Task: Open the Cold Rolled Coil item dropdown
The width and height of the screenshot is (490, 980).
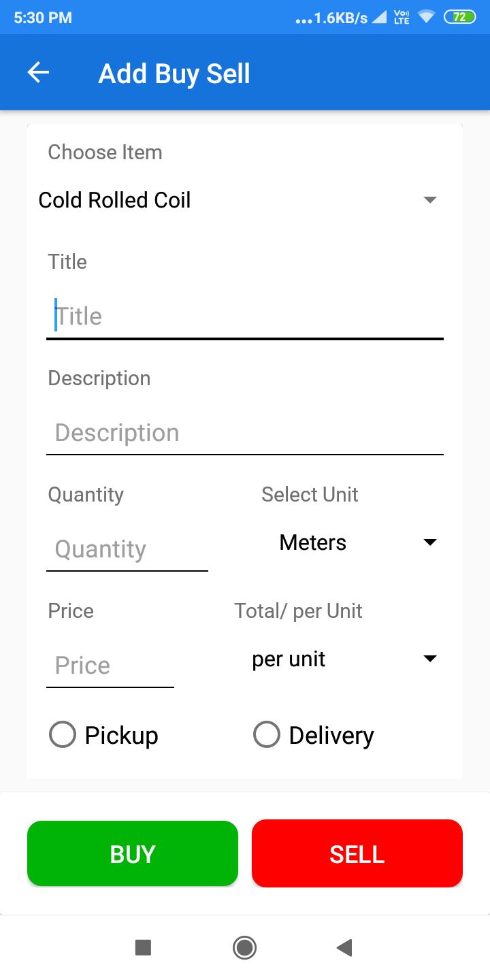Action: coord(238,200)
